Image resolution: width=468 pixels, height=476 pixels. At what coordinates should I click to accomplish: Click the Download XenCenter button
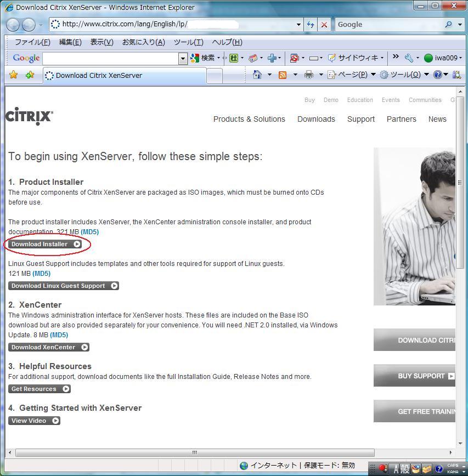[x=49, y=347]
